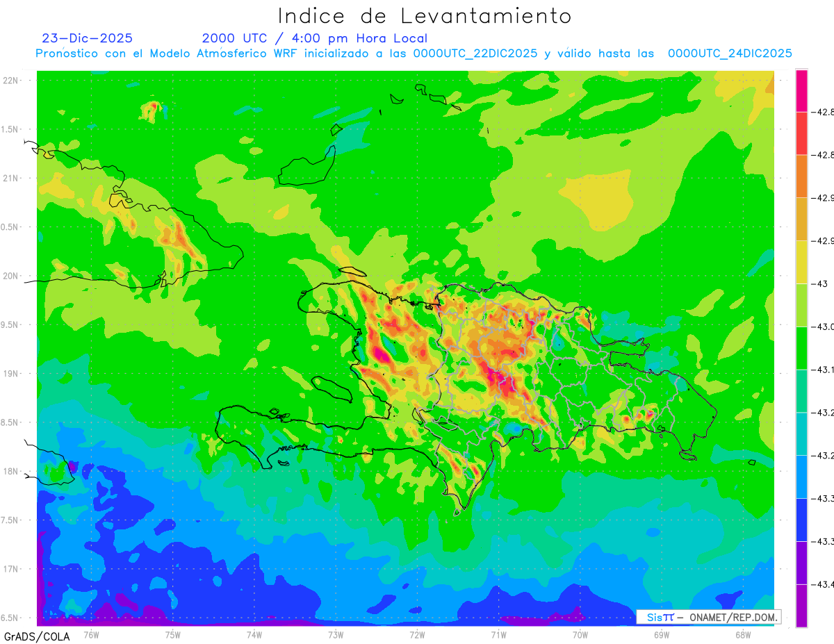834x644 pixels.
Task: Click the yellow-green colorbar swatch
Action: (x=801, y=305)
